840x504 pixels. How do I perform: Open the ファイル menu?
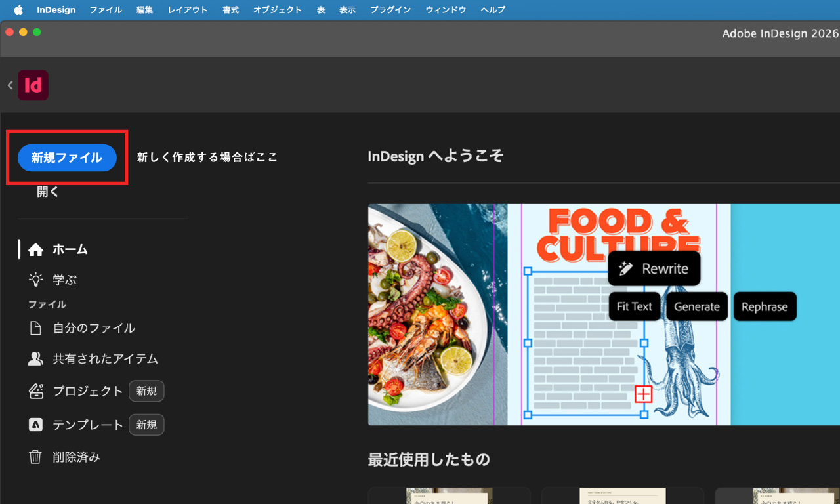pyautogui.click(x=106, y=10)
